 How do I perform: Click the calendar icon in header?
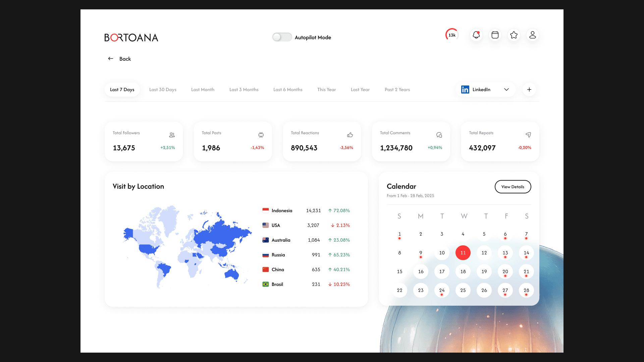495,35
